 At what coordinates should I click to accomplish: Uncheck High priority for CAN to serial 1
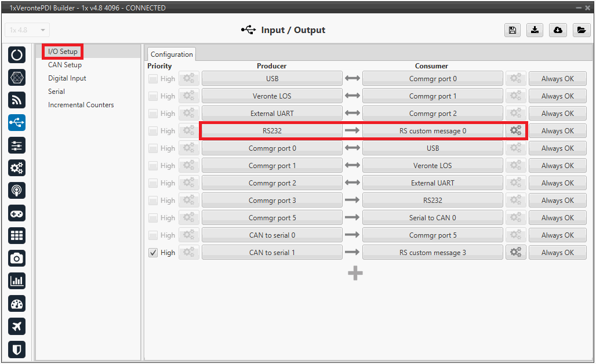click(x=153, y=253)
